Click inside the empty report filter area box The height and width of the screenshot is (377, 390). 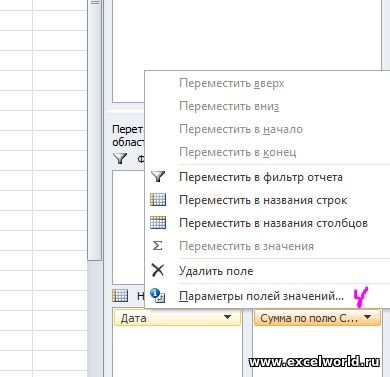point(129,227)
